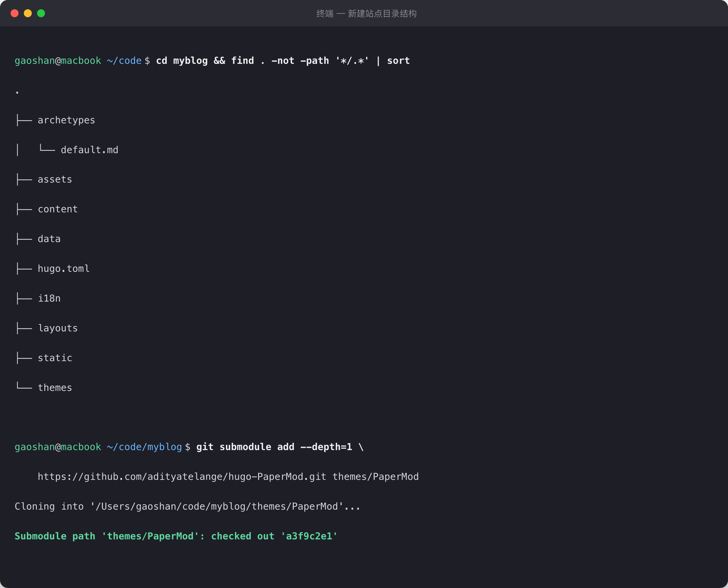Click the 'themes' directory entry

click(55, 388)
